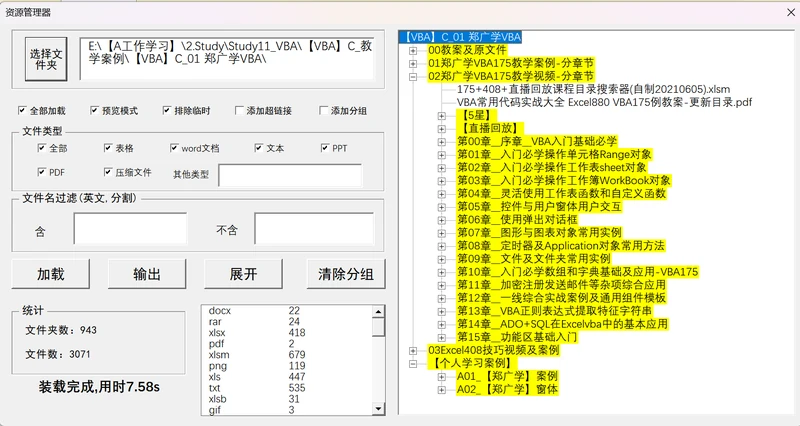
Task: Click the 输出 button
Action: 147,274
